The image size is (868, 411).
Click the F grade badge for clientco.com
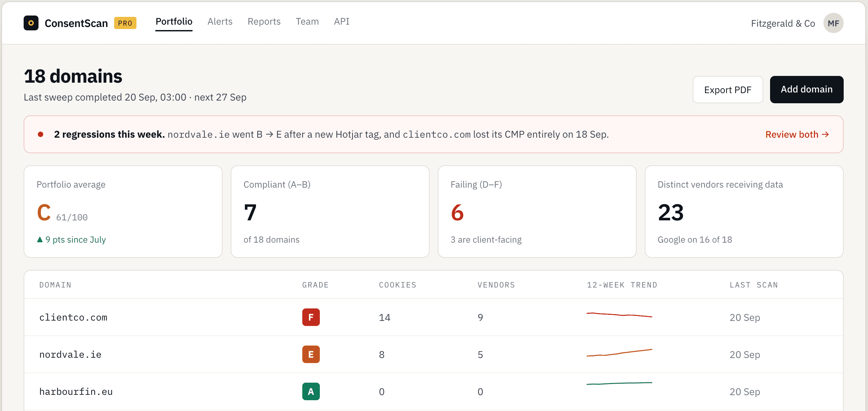tap(311, 317)
